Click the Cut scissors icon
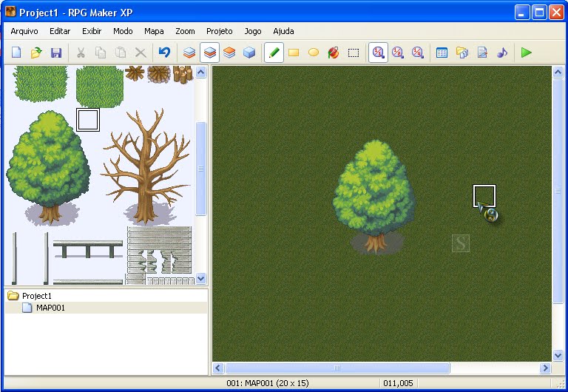Screen dimensions: 568x392 coord(81,53)
